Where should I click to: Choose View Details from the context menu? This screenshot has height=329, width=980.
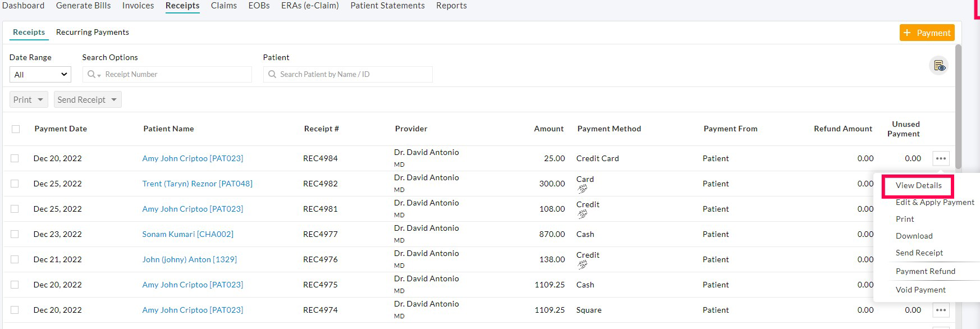(918, 185)
